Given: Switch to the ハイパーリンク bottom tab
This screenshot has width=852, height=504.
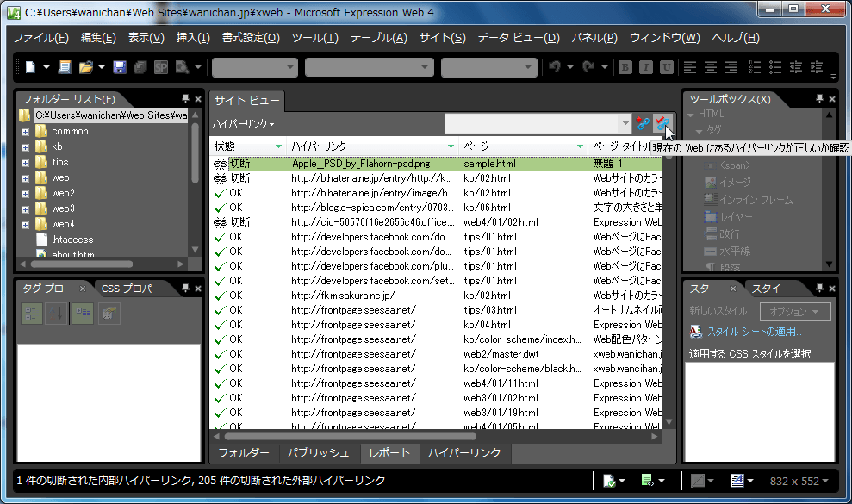Looking at the screenshot, I should (464, 453).
